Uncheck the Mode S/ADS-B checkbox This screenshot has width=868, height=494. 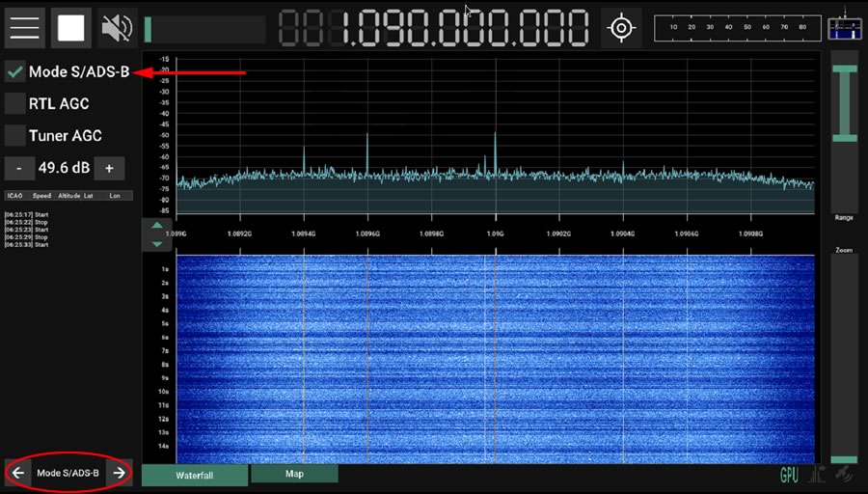tap(15, 71)
